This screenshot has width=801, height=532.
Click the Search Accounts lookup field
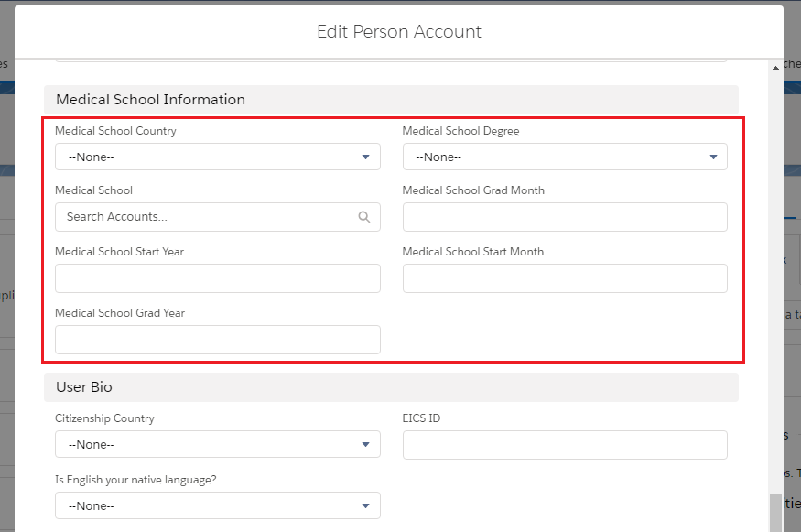point(206,217)
